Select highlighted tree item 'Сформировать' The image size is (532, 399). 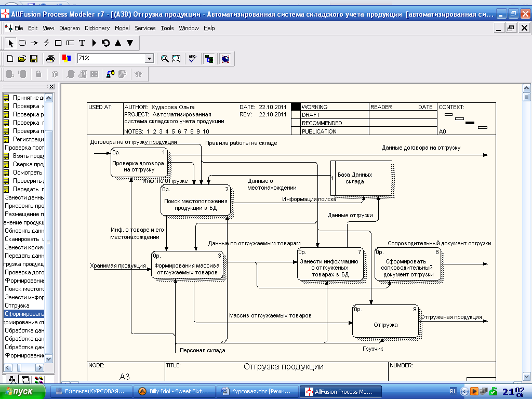24,314
